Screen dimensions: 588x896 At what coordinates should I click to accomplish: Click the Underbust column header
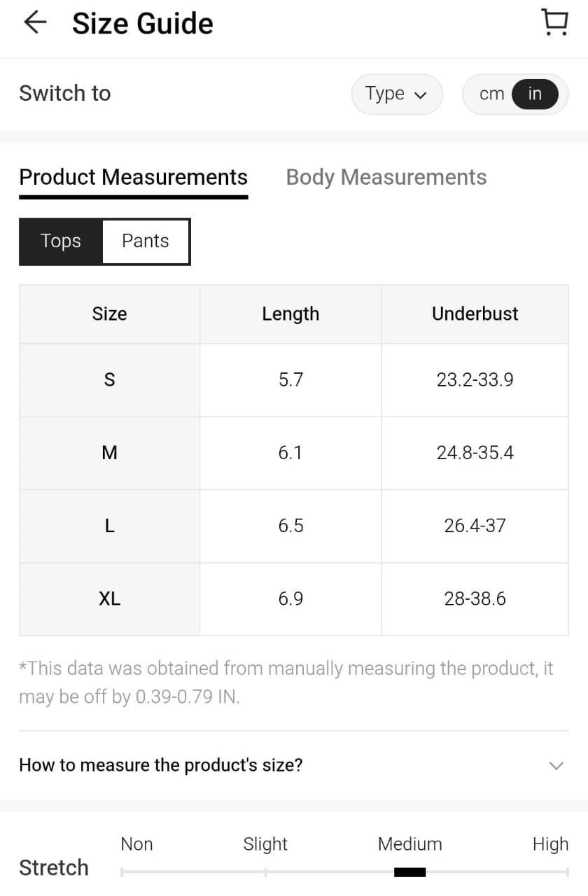point(475,314)
